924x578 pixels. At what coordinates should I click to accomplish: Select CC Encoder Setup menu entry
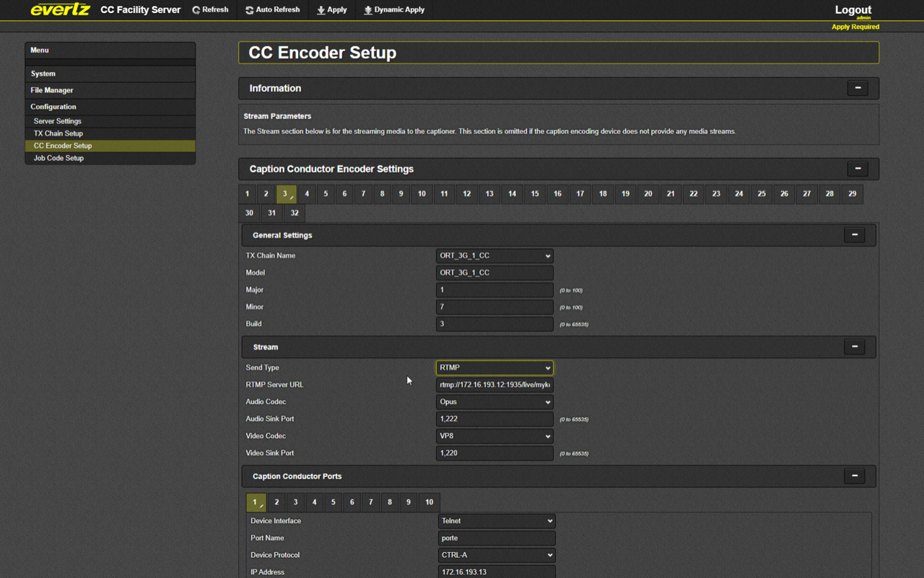tap(110, 146)
